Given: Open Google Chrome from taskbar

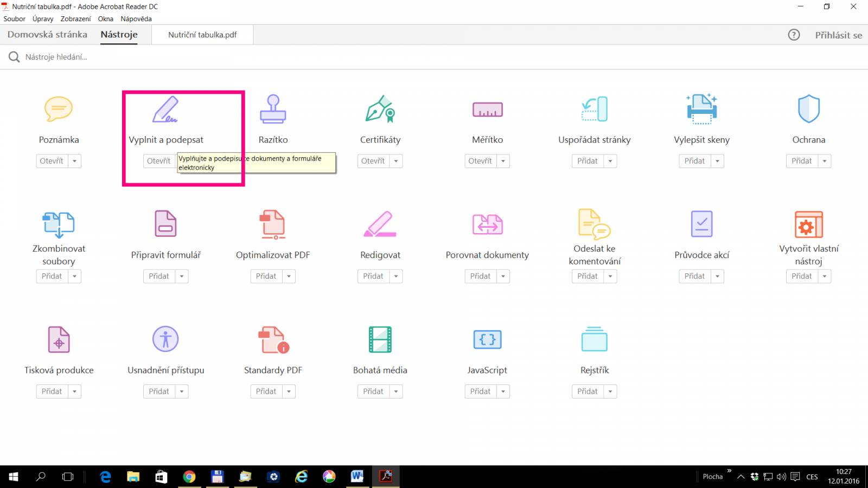Looking at the screenshot, I should coord(189,477).
